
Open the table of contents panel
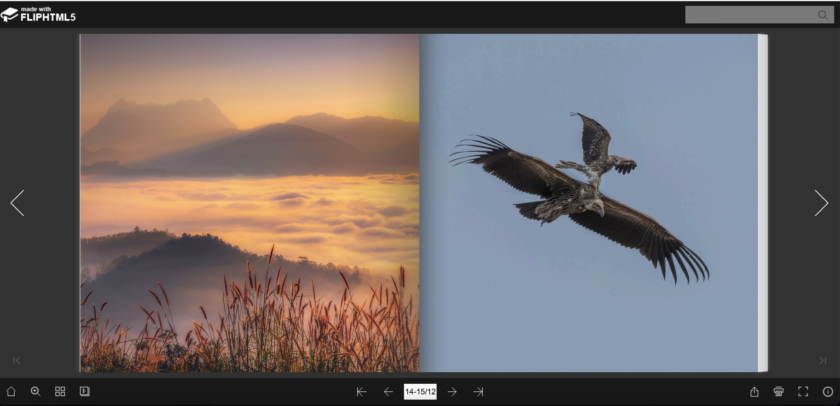(85, 391)
